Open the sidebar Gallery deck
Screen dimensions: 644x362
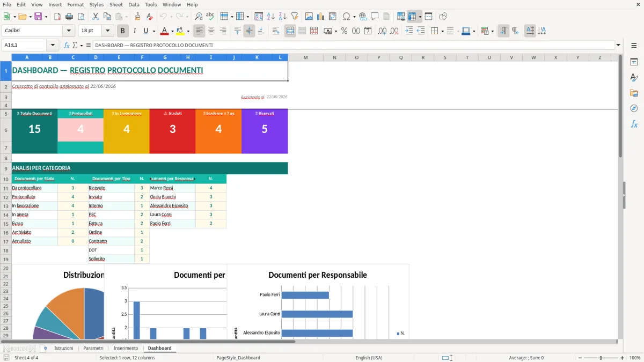(634, 93)
